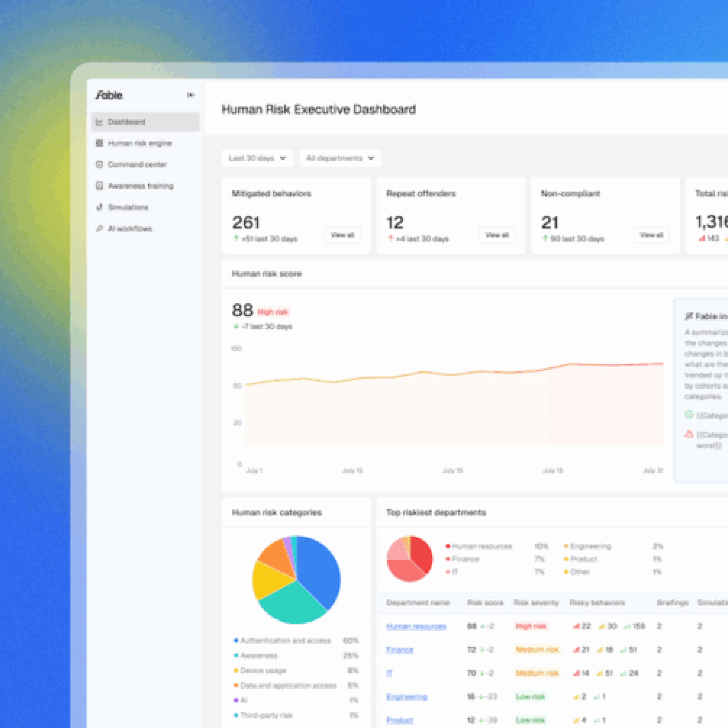The height and width of the screenshot is (728, 728).
Task: Open Command center from the sidebar
Action: 145,165
